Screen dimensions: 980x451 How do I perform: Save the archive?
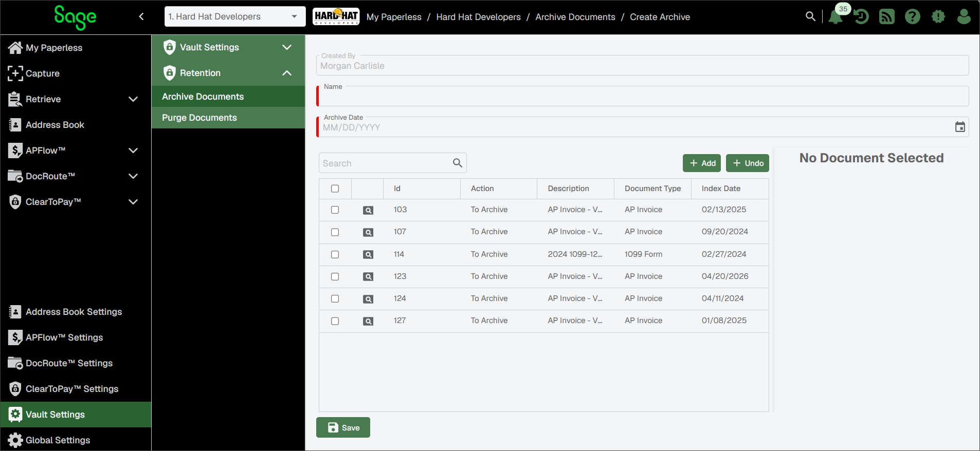[343, 427]
